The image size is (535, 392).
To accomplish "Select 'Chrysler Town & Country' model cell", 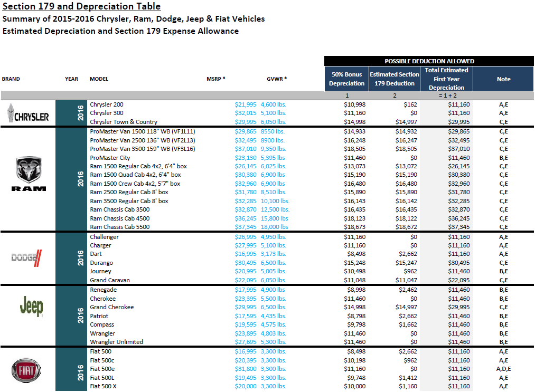I will click(x=124, y=122).
